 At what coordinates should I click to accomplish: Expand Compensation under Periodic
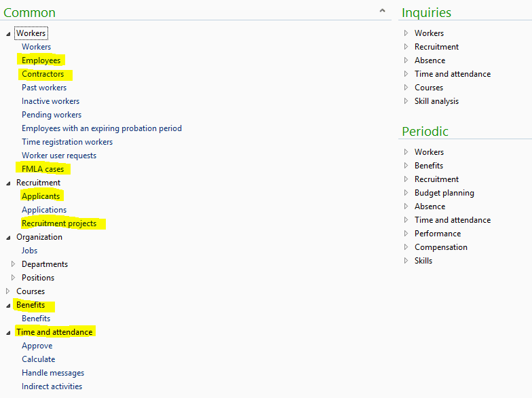tap(406, 247)
